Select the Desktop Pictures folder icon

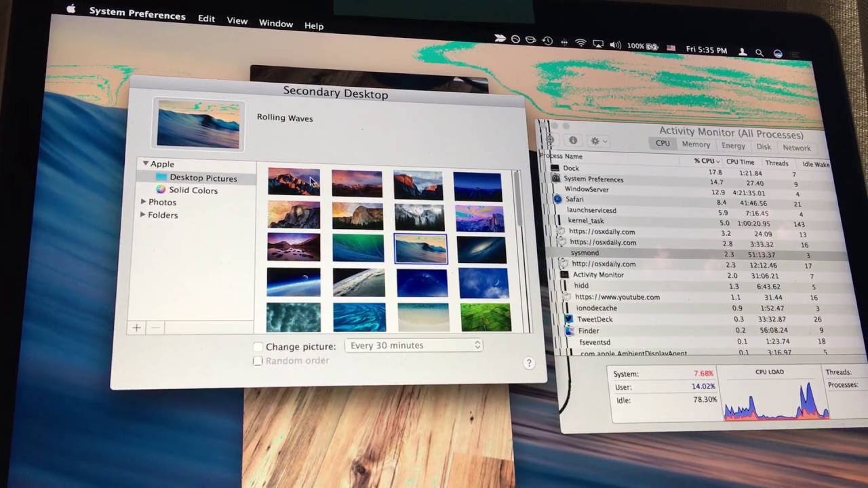point(161,177)
